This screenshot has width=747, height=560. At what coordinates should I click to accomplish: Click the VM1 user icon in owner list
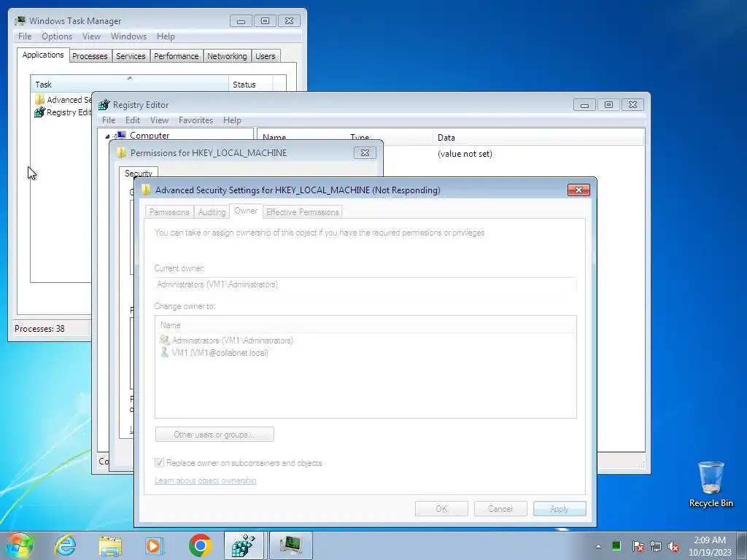click(164, 352)
